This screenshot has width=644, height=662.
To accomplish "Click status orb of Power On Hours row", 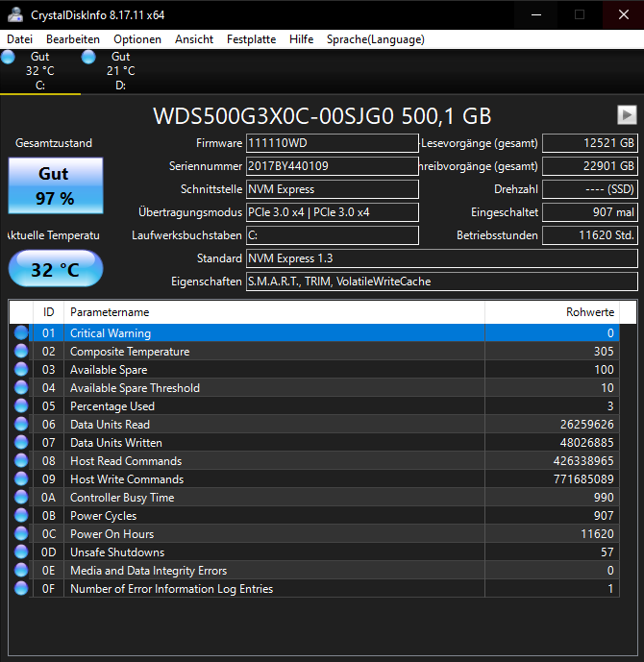I will click(x=21, y=533).
